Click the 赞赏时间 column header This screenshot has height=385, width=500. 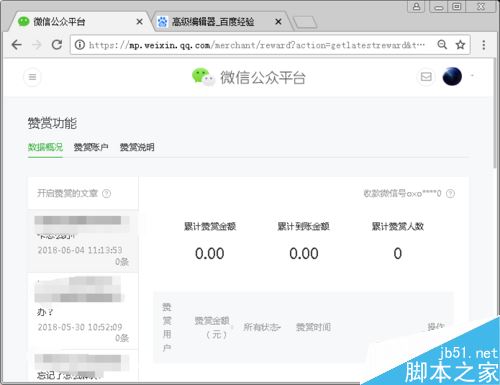[x=313, y=327]
